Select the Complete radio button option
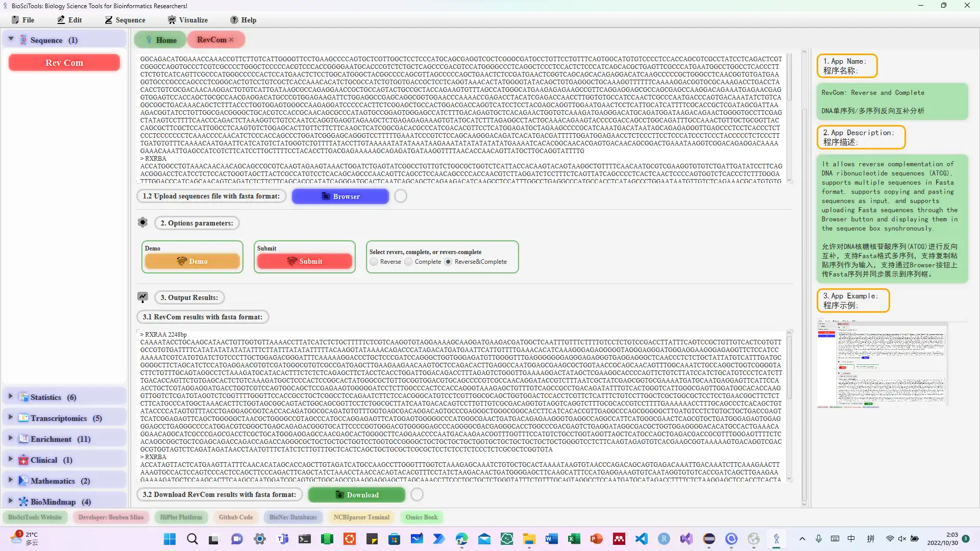This screenshot has height=551, width=980. [409, 262]
